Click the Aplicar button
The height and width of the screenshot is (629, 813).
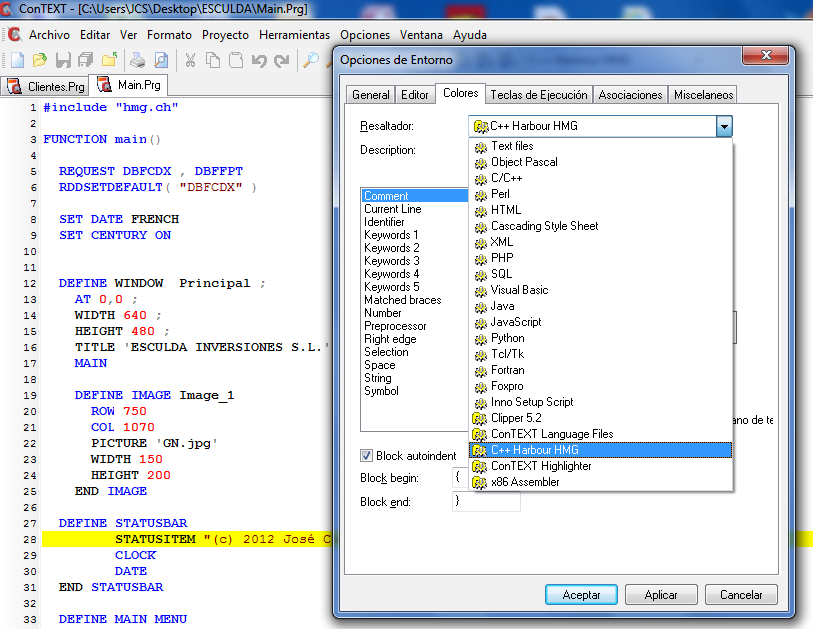(661, 595)
